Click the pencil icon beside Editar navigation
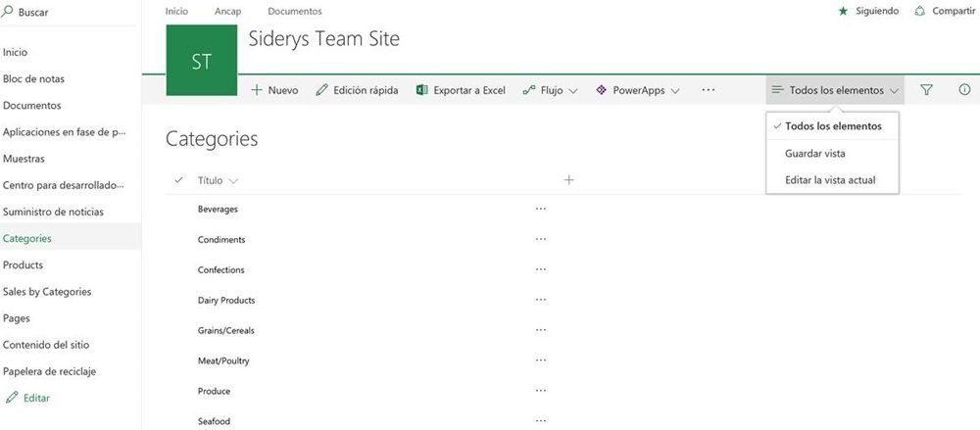The width and height of the screenshot is (980, 430). pos(11,398)
